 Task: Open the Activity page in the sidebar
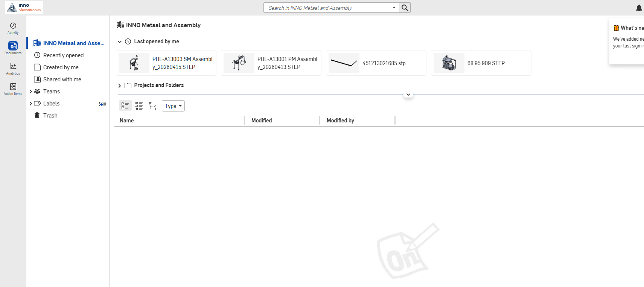pyautogui.click(x=13, y=28)
